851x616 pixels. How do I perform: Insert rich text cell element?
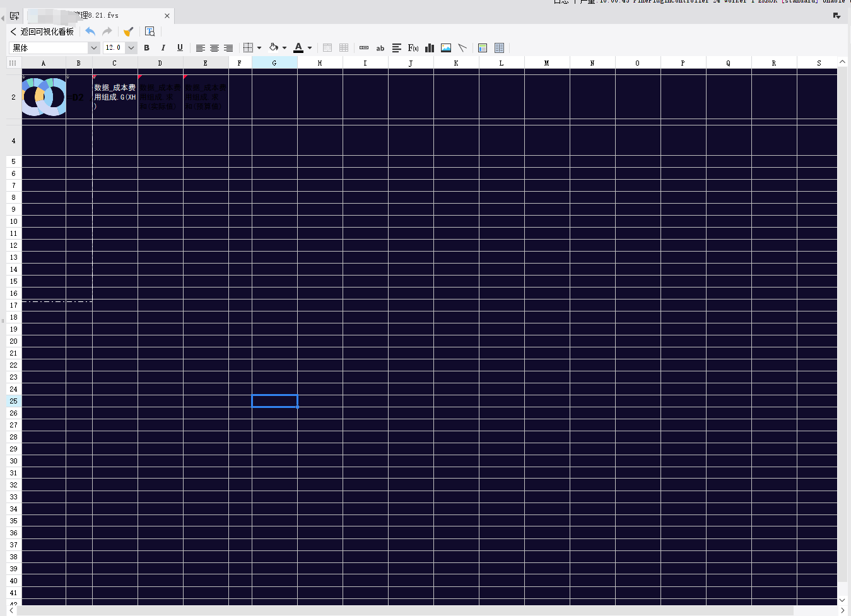[x=397, y=48]
